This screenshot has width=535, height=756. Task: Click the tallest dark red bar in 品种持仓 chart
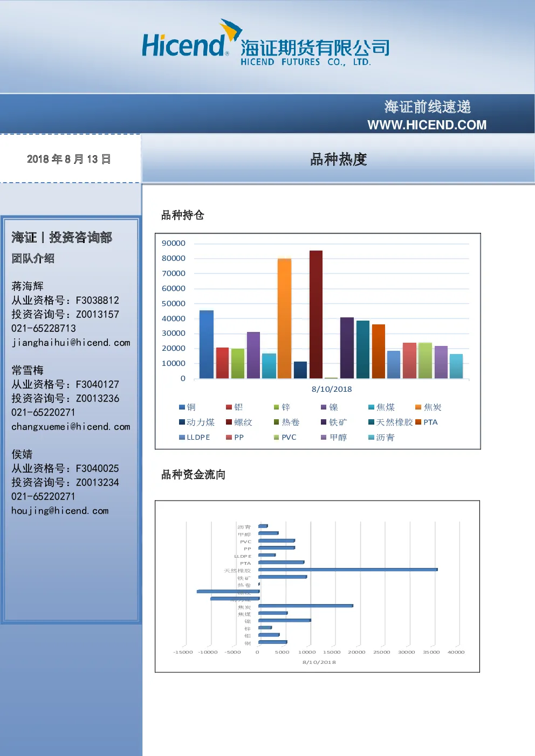click(x=316, y=314)
